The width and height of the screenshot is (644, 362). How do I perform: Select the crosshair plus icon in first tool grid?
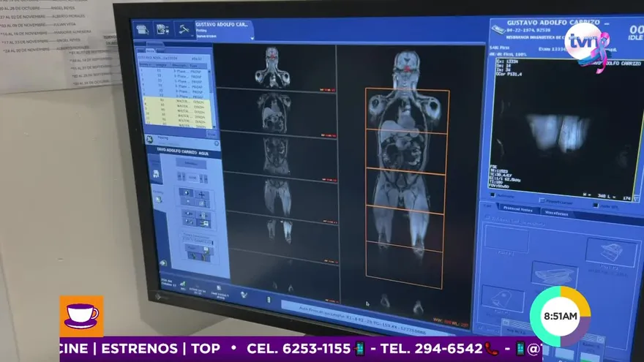pyautogui.click(x=202, y=195)
